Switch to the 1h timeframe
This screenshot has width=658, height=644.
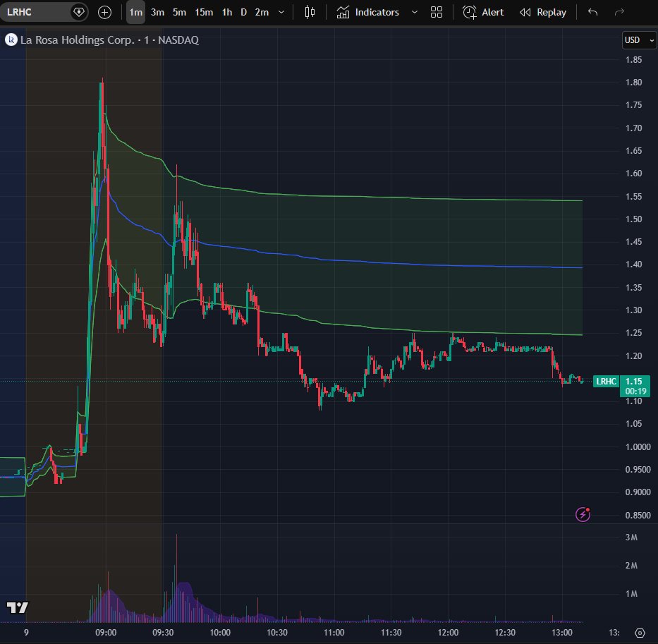pyautogui.click(x=227, y=12)
